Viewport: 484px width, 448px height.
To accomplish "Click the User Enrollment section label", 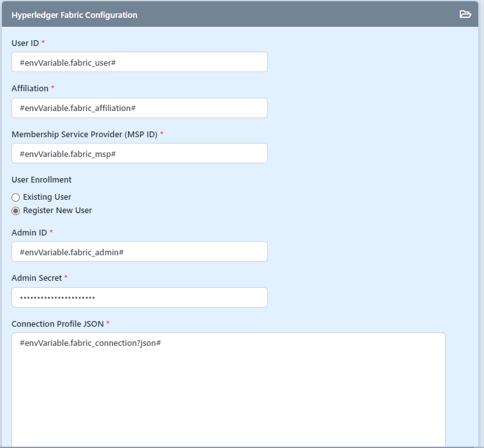I will pos(41,179).
